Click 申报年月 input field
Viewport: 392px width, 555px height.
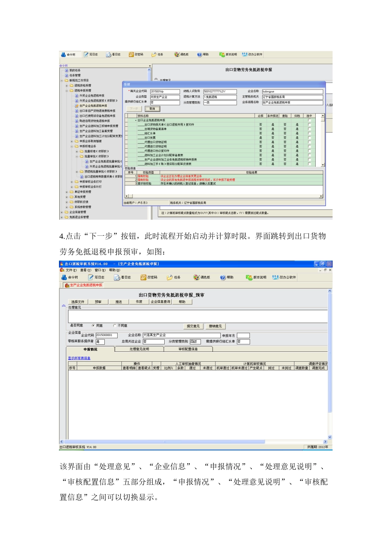243,336
